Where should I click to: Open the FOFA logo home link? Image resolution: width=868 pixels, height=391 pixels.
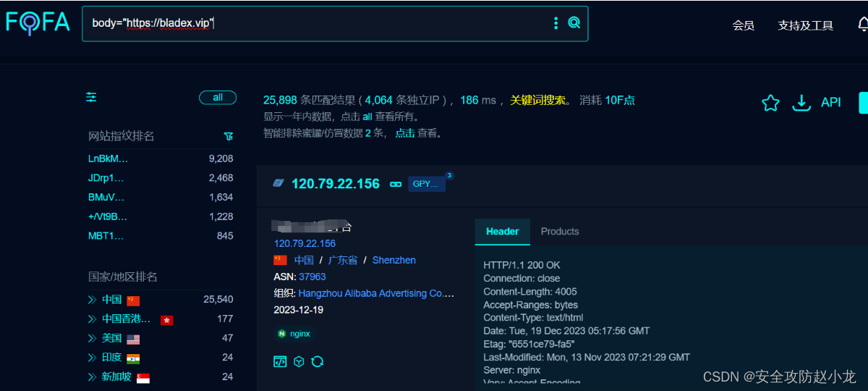38,22
